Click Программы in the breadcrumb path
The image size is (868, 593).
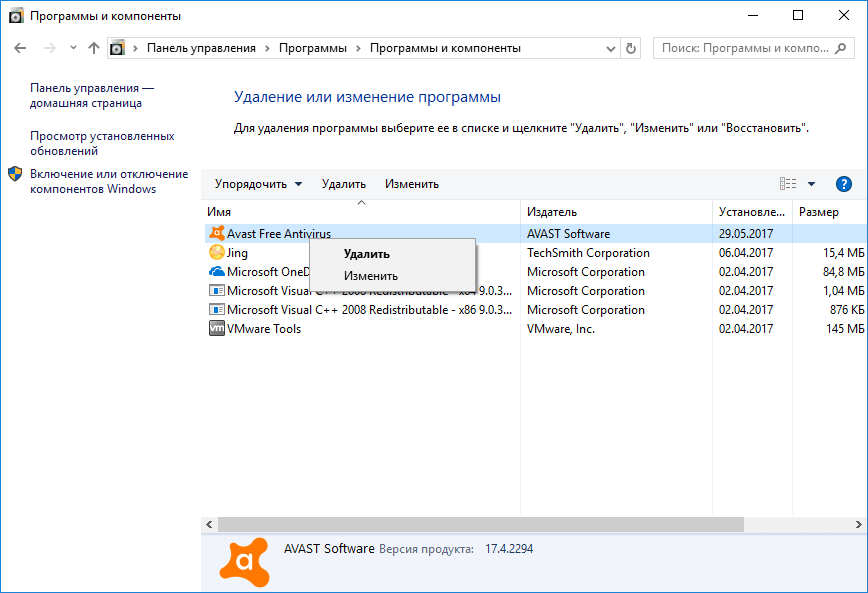click(x=313, y=48)
